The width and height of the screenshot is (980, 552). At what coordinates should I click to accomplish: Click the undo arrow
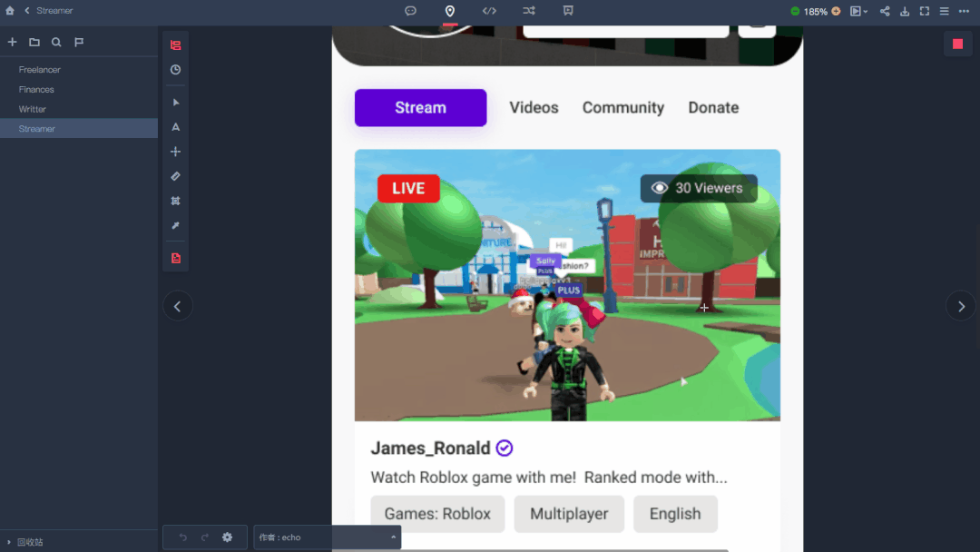(x=182, y=537)
